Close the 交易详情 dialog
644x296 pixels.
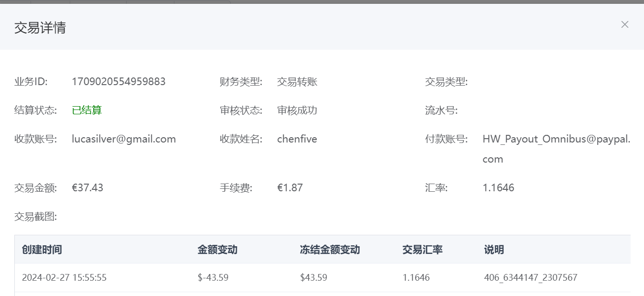pos(624,24)
